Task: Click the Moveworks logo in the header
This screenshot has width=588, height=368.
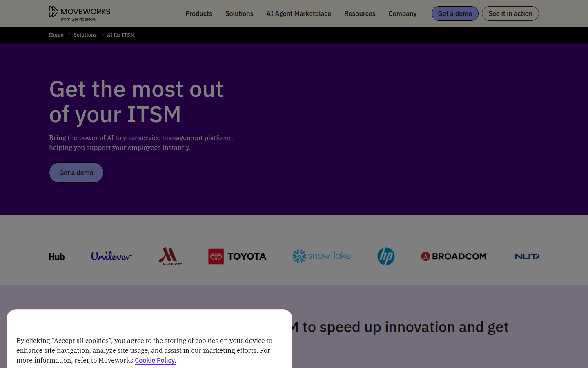Action: click(x=80, y=13)
